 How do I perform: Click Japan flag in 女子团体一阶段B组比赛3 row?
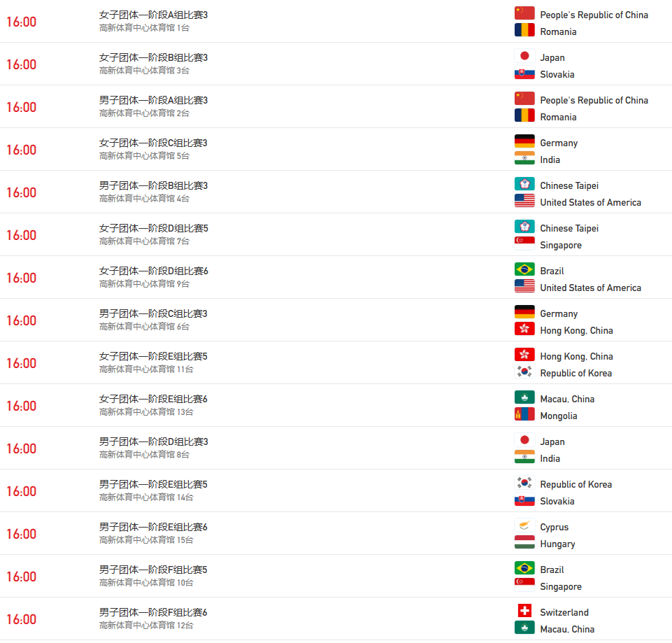pos(524,57)
